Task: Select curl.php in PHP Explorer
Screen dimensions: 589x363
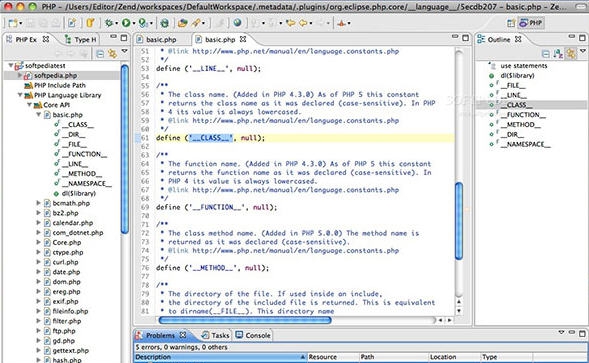Action: click(66, 262)
